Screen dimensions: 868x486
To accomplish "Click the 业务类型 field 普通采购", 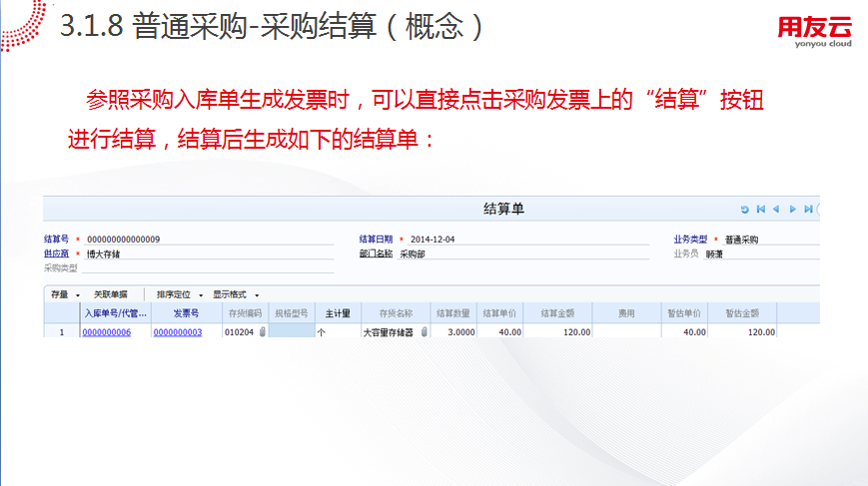I will pos(770,240).
